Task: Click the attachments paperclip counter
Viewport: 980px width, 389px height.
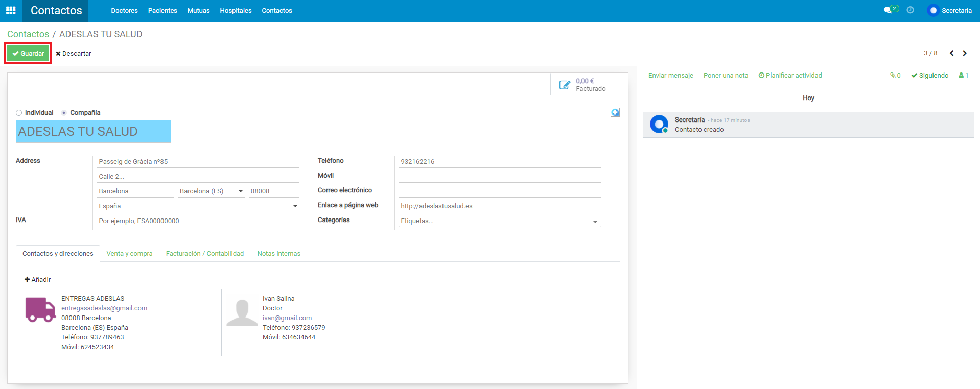Action: pyautogui.click(x=895, y=76)
